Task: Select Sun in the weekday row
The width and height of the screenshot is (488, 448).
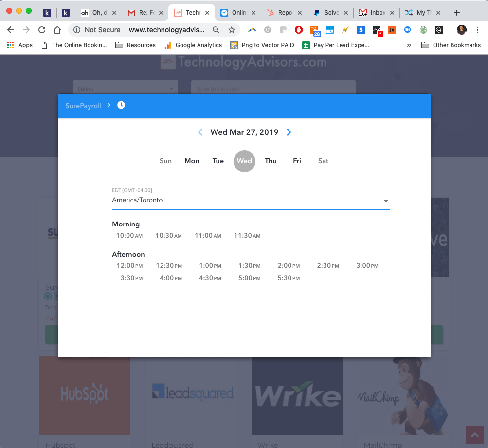Action: point(165,161)
